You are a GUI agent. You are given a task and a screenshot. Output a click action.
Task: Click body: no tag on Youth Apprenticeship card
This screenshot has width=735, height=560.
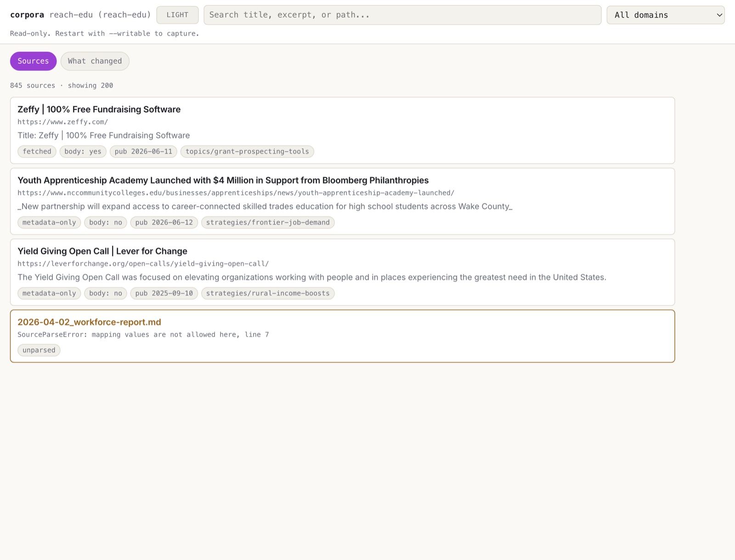click(106, 223)
